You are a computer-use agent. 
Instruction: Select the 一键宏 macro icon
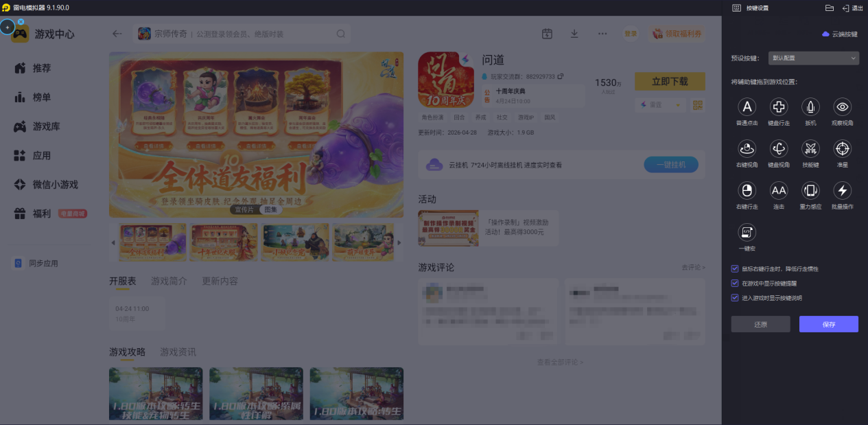[x=747, y=232]
